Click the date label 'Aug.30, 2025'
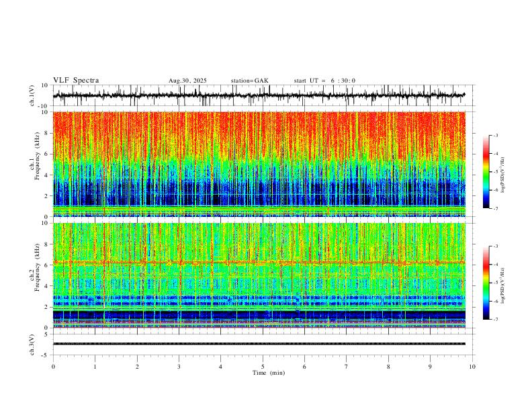This screenshot has width=532, height=411. 187,81
